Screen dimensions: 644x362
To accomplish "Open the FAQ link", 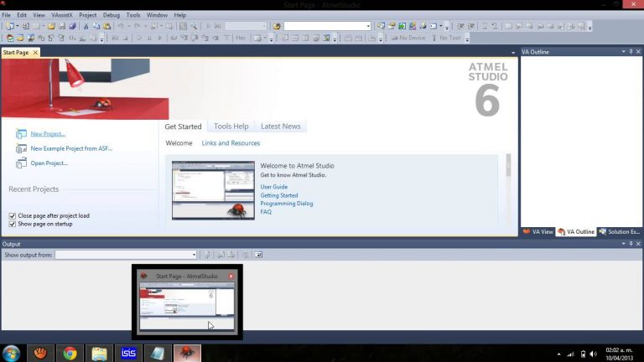I will coord(266,212).
